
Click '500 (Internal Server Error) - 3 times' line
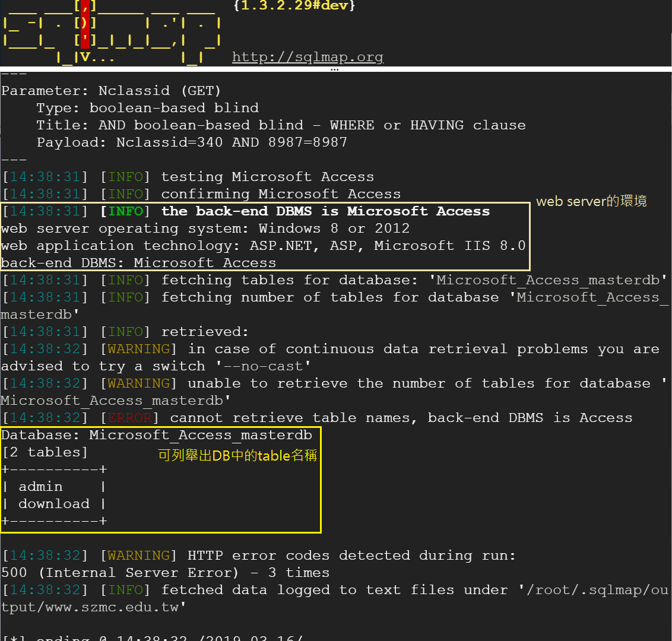166,573
